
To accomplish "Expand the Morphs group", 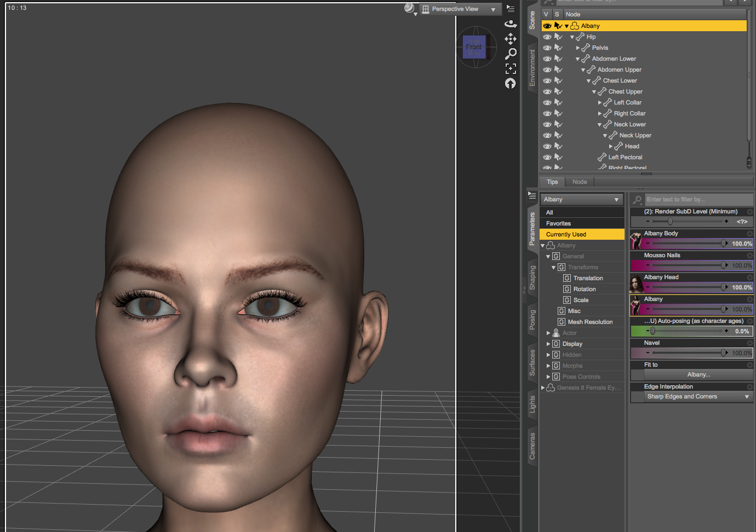I will [548, 366].
